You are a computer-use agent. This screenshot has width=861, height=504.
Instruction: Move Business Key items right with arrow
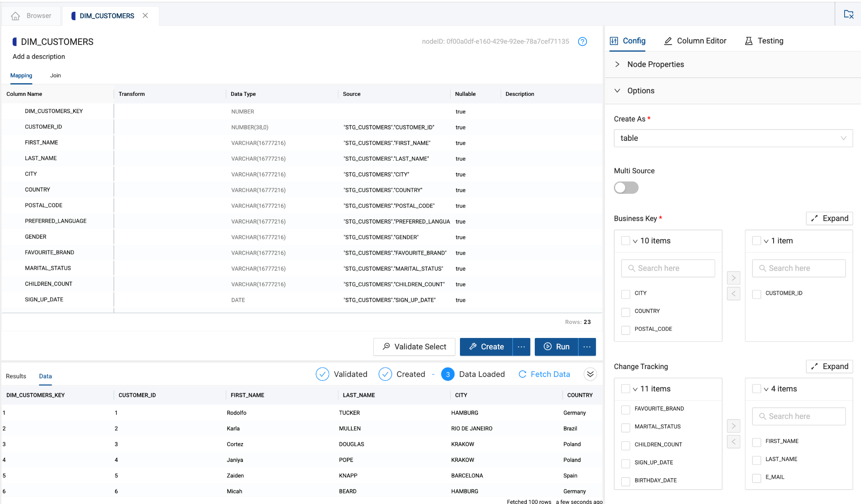pos(734,278)
